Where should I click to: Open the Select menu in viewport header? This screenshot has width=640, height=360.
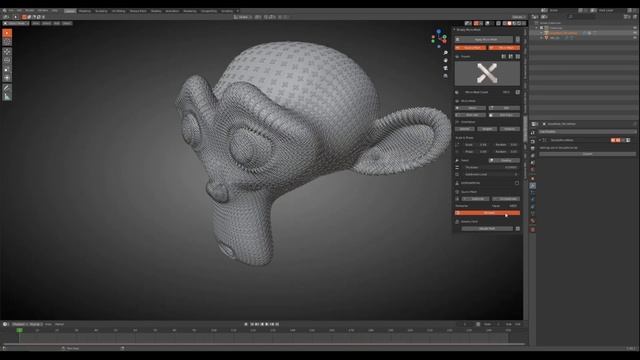tap(46, 23)
